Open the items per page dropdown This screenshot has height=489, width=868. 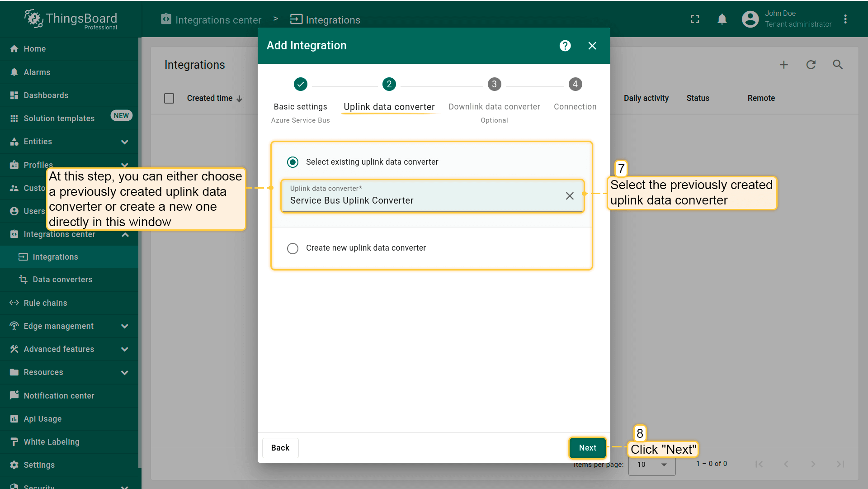click(651, 465)
